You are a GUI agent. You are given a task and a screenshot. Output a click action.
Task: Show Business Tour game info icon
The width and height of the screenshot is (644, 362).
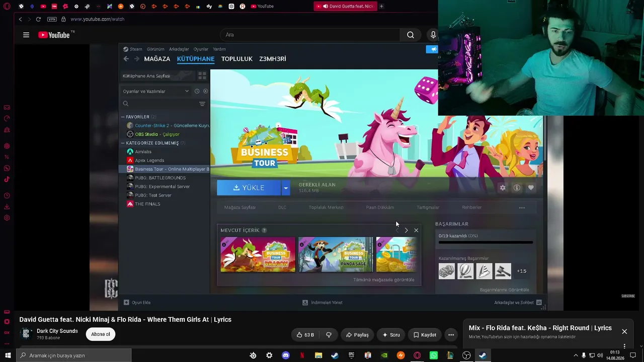517,188
